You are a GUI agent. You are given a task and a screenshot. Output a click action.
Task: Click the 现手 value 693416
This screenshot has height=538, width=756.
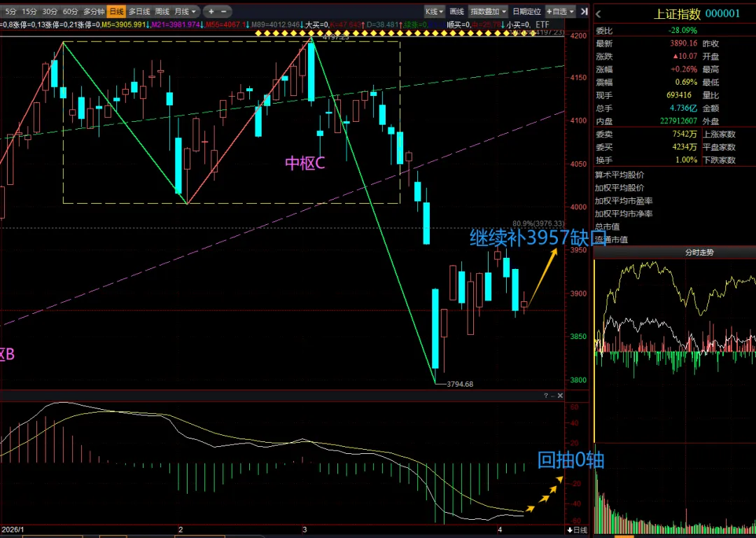pos(679,95)
